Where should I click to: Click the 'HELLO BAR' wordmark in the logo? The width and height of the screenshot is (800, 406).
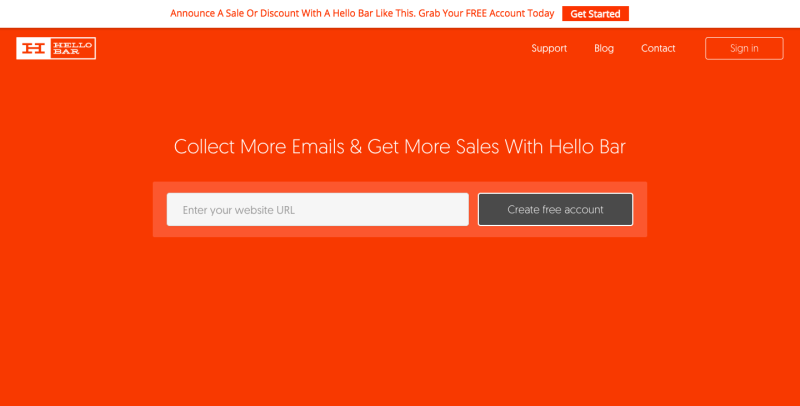click(69, 48)
